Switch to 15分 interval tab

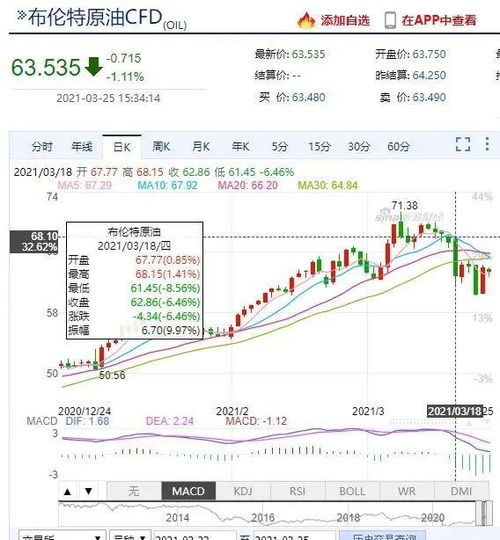pos(319,147)
